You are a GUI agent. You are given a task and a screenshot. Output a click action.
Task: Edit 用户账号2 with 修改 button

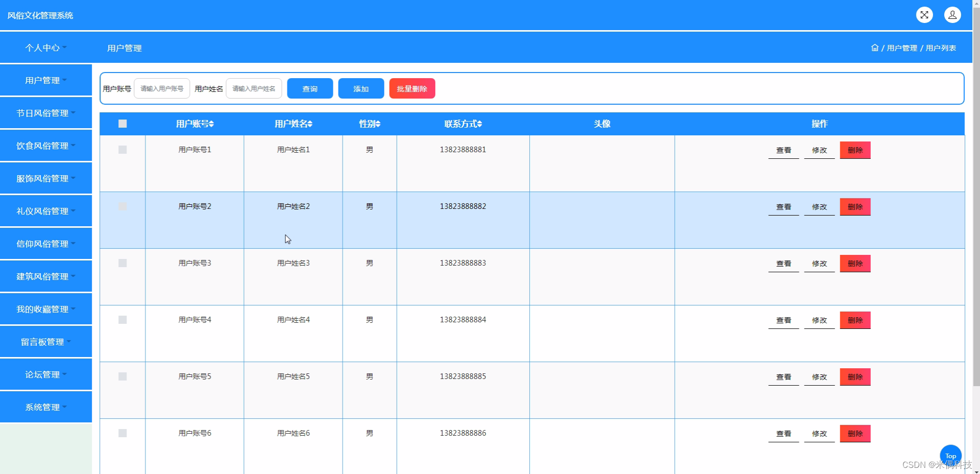[819, 207]
